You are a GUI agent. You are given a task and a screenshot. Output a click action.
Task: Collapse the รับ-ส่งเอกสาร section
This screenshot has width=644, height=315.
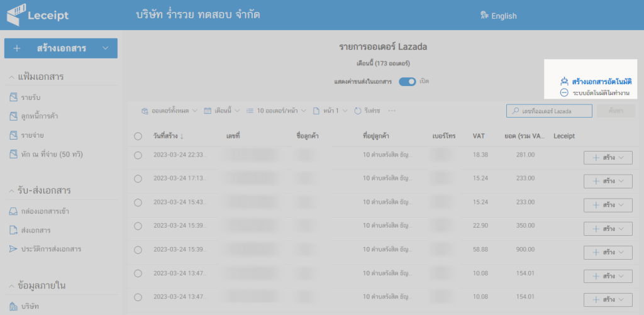point(11,191)
